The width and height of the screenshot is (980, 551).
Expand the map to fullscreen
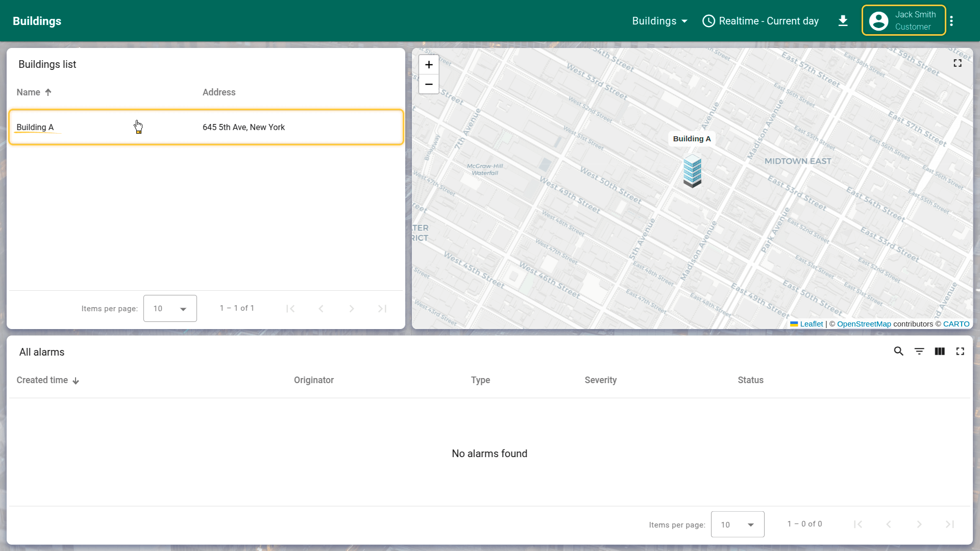pos(958,63)
